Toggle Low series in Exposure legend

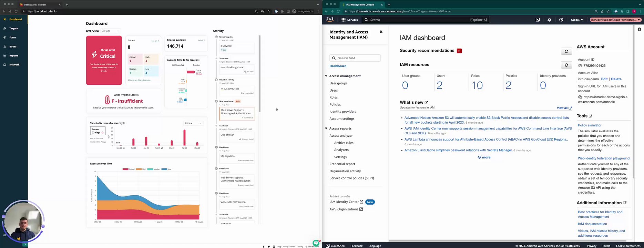(166, 169)
